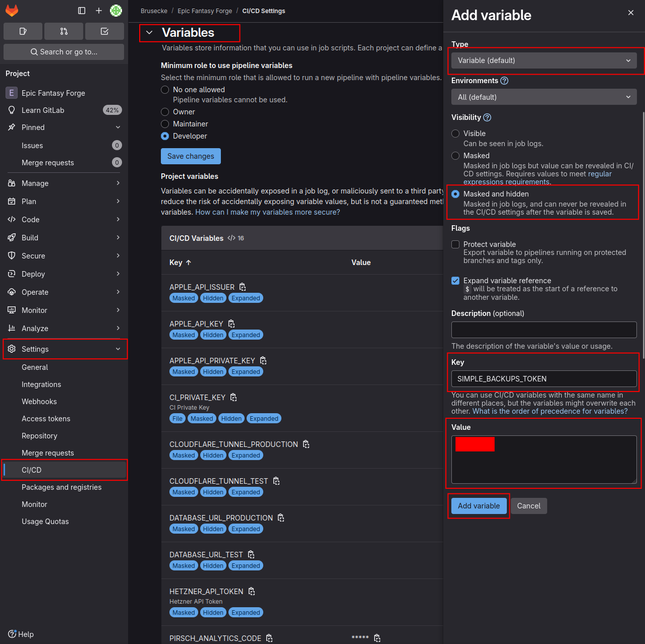Open Access tokens settings page
This screenshot has width=645, height=644.
(x=64, y=419)
